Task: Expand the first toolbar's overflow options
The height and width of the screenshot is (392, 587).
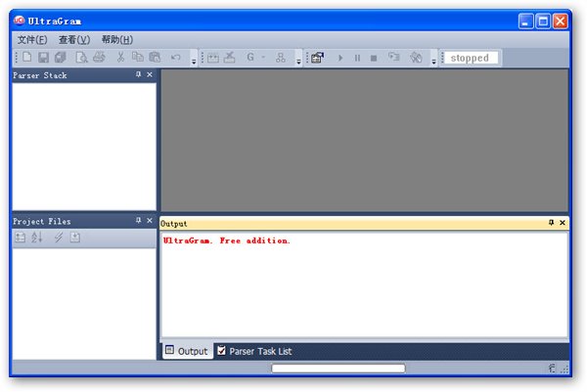Action: pos(194,61)
